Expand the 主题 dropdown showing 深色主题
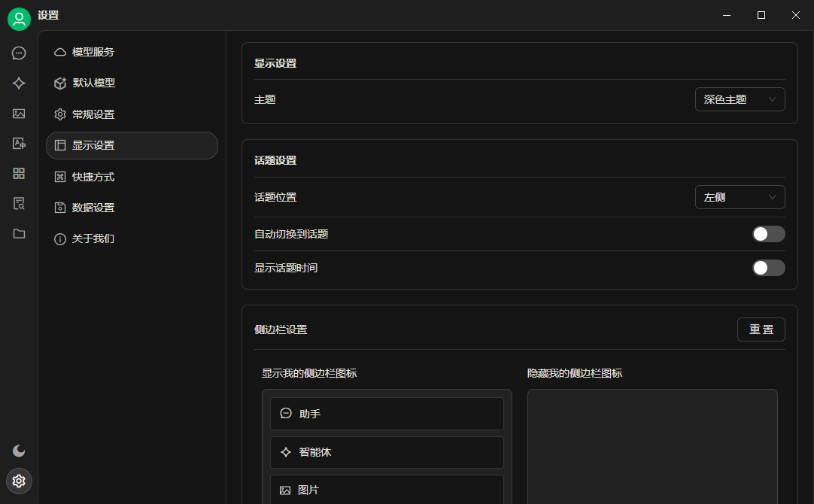The image size is (814, 504). pos(740,99)
